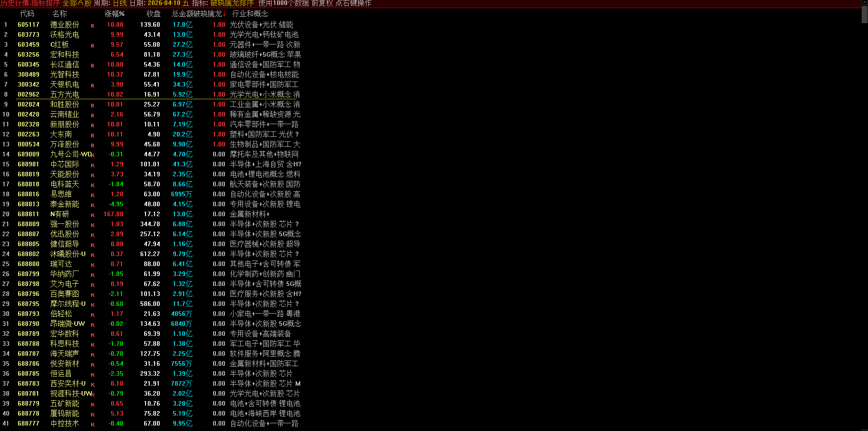The image size is (868, 431).
Task: Click the K marker next to N有研
Action: coord(93,215)
